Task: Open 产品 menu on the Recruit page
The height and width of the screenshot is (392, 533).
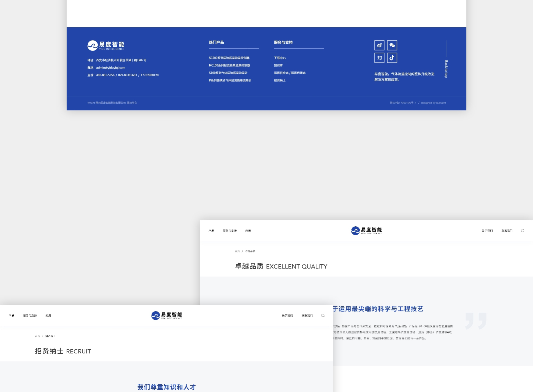Action: [11, 315]
